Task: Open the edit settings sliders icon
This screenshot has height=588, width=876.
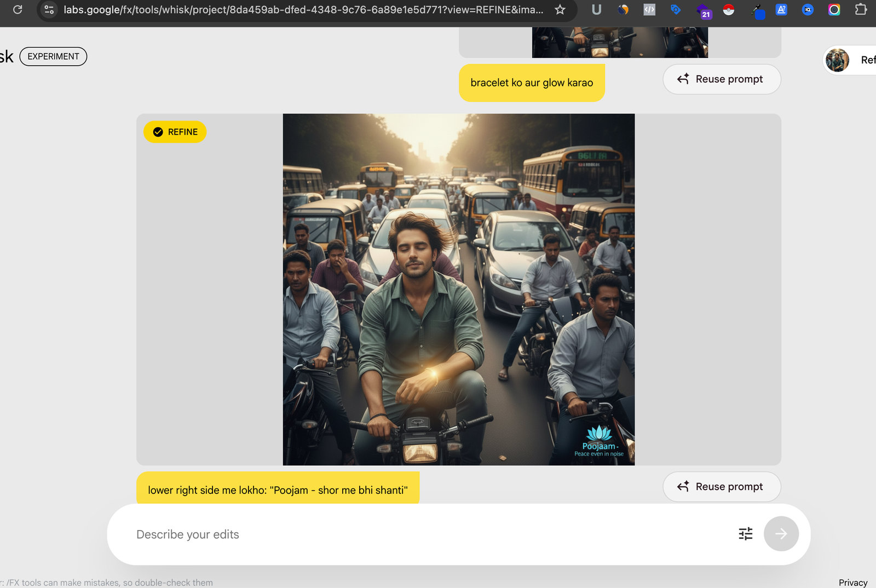Action: pos(745,534)
